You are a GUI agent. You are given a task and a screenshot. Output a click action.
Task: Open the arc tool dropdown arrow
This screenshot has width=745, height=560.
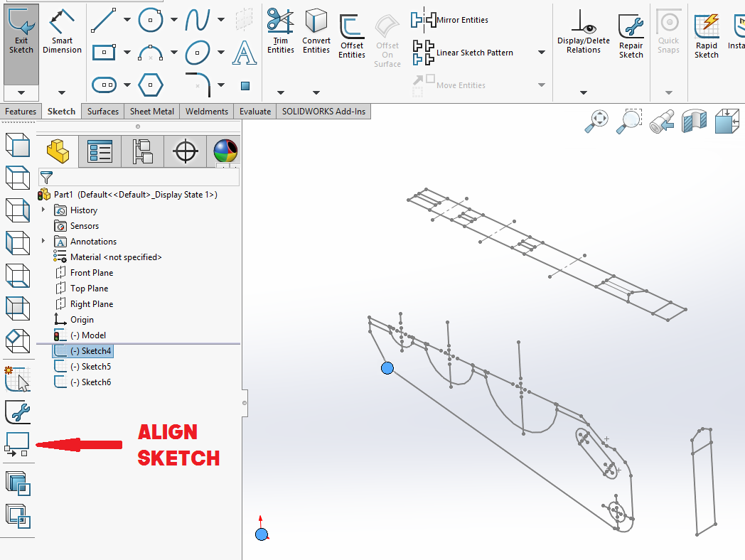tap(174, 53)
